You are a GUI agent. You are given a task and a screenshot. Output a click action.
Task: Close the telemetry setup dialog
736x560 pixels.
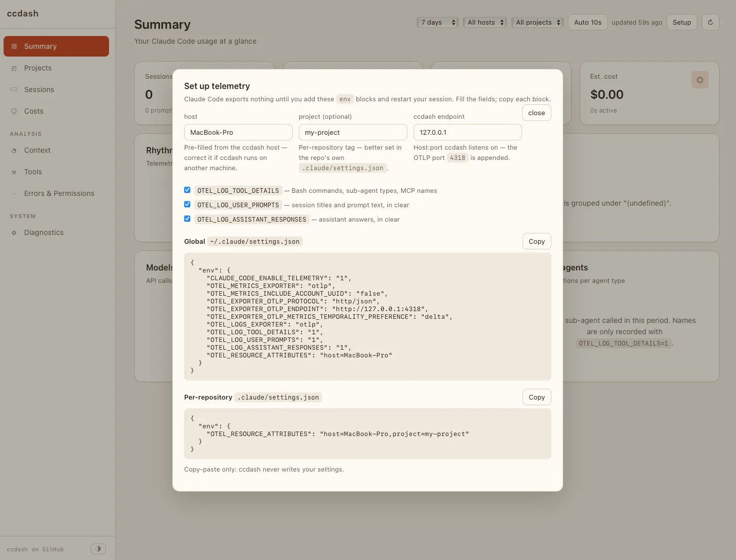[536, 113]
